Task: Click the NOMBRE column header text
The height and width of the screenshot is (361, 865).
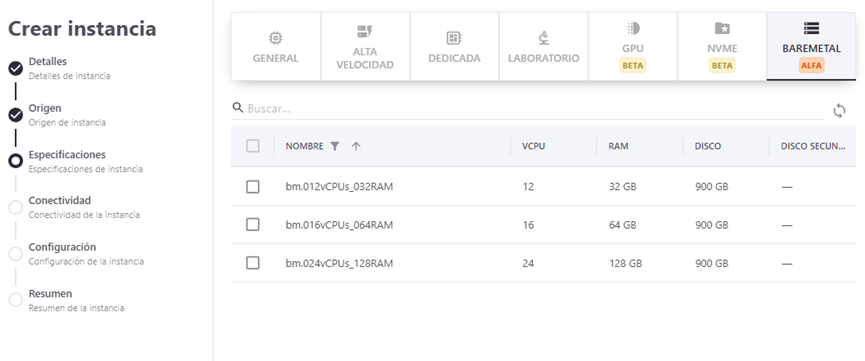Action: point(305,146)
